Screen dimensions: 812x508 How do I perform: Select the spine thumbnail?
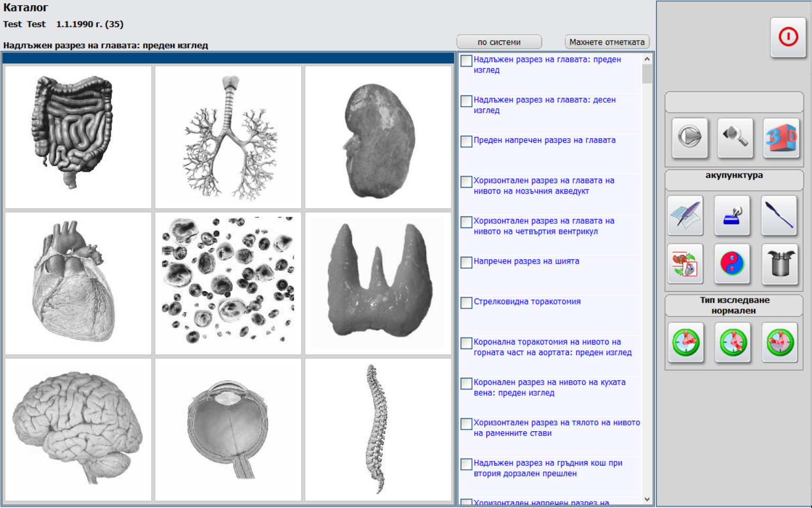coord(378,430)
